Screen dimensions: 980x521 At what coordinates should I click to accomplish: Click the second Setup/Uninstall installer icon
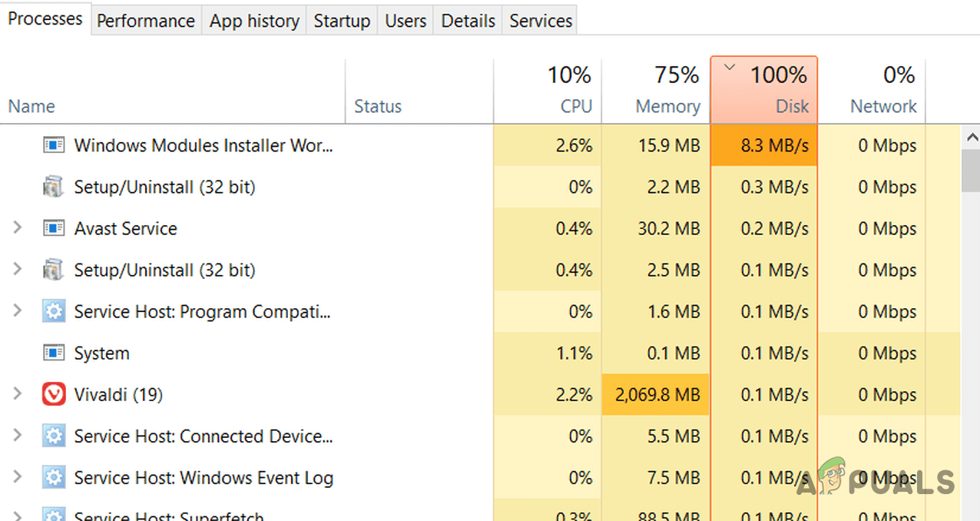pos(53,270)
